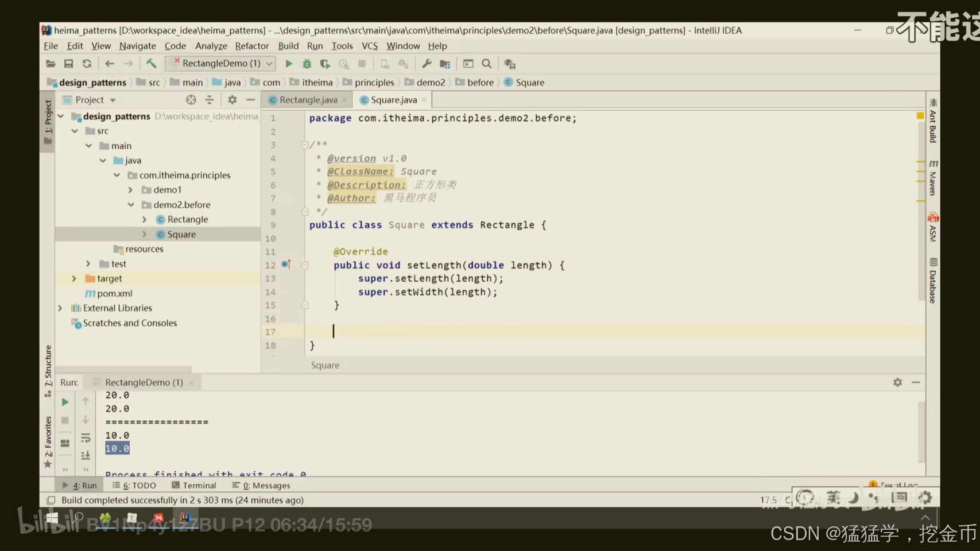Open Run panel gear settings
This screenshot has height=551, width=980.
click(897, 382)
